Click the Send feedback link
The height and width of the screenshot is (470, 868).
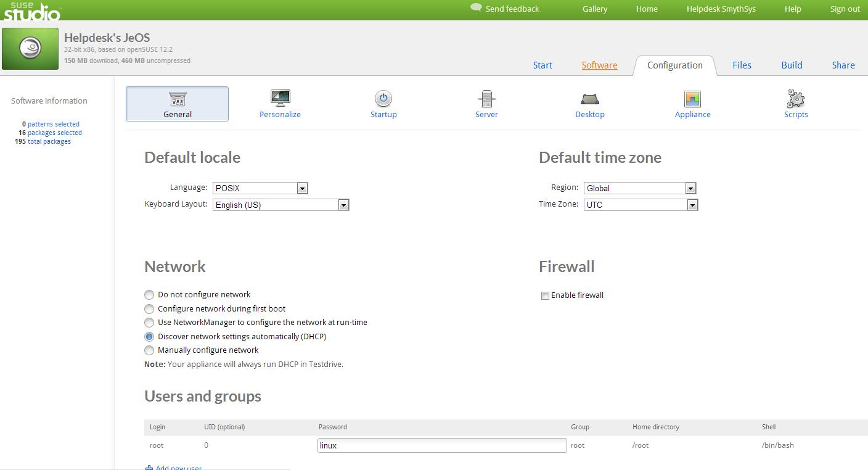coord(512,9)
